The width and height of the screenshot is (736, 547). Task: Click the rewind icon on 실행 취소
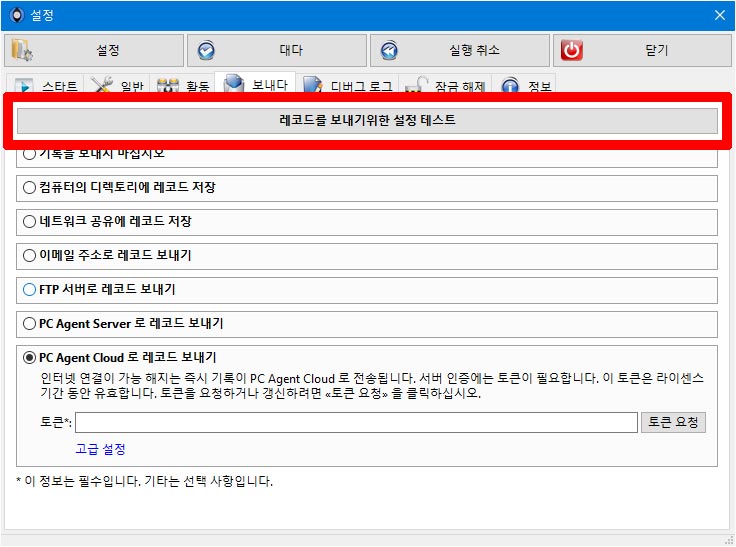[x=389, y=50]
